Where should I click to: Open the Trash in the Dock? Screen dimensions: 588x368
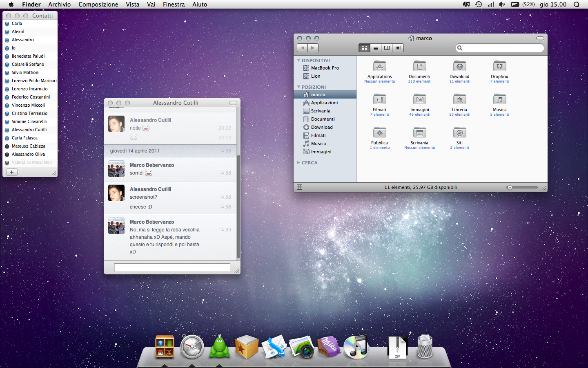(425, 347)
